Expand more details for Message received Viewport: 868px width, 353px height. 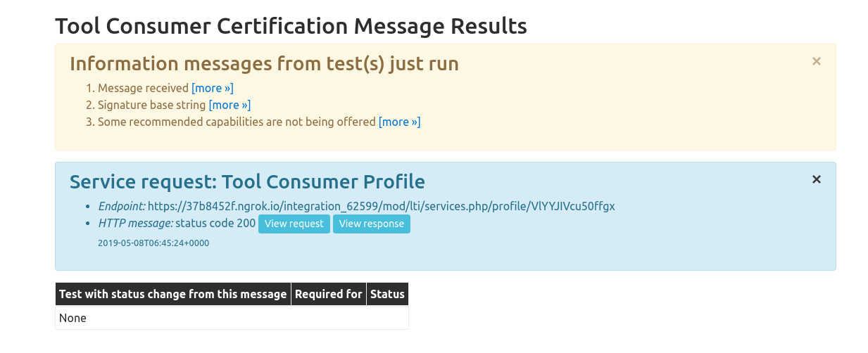213,88
